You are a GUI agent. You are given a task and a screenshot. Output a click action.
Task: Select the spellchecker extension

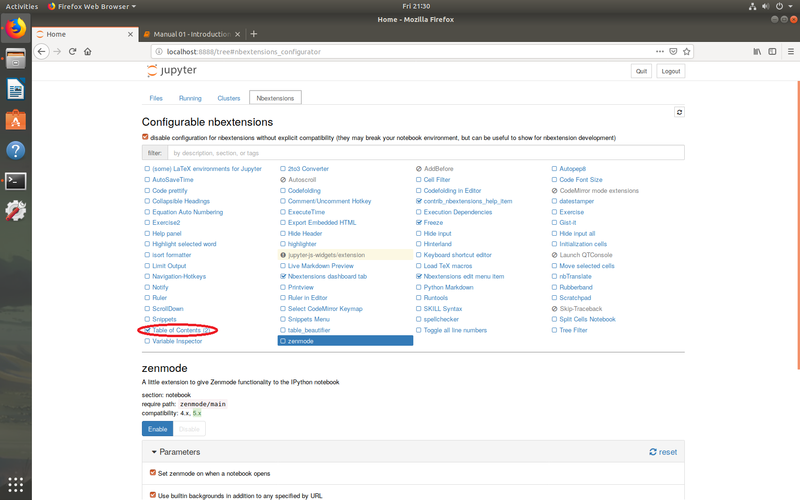point(441,319)
